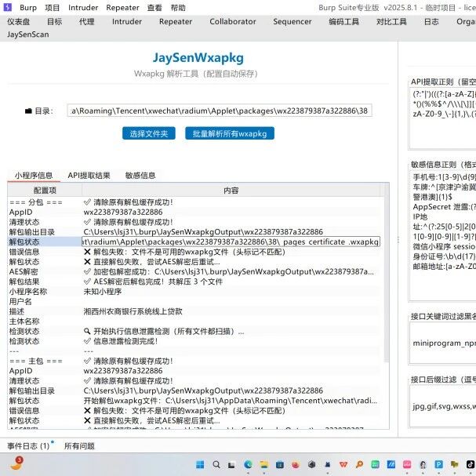Switch to the 日志 tab

pos(431,21)
